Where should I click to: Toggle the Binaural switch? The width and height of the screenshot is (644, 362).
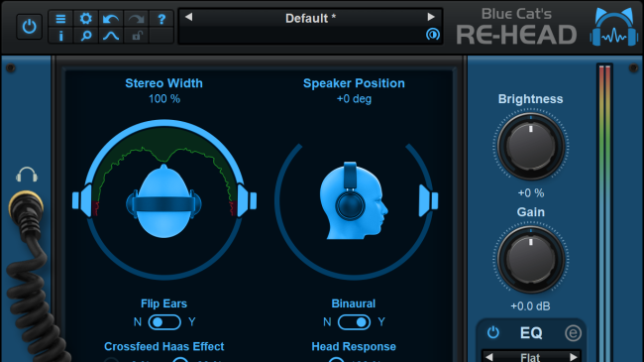pyautogui.click(x=354, y=322)
